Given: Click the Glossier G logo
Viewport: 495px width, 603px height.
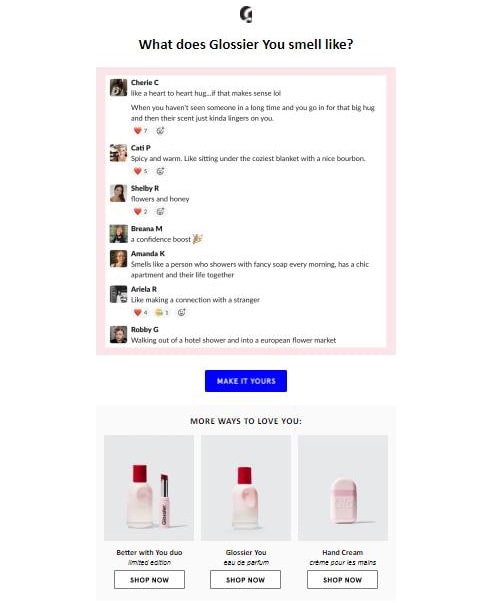Looking at the screenshot, I should (246, 15).
